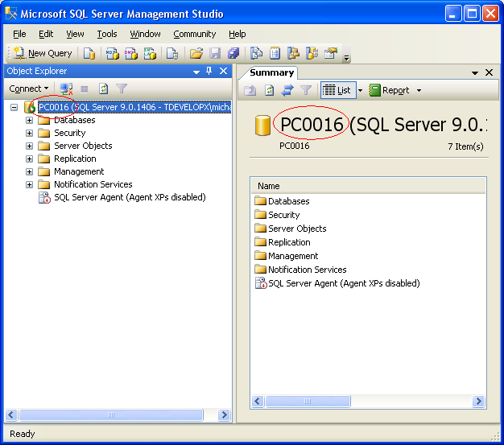Click the New Query button
Viewport: 504px width, 445px height.
tap(43, 53)
